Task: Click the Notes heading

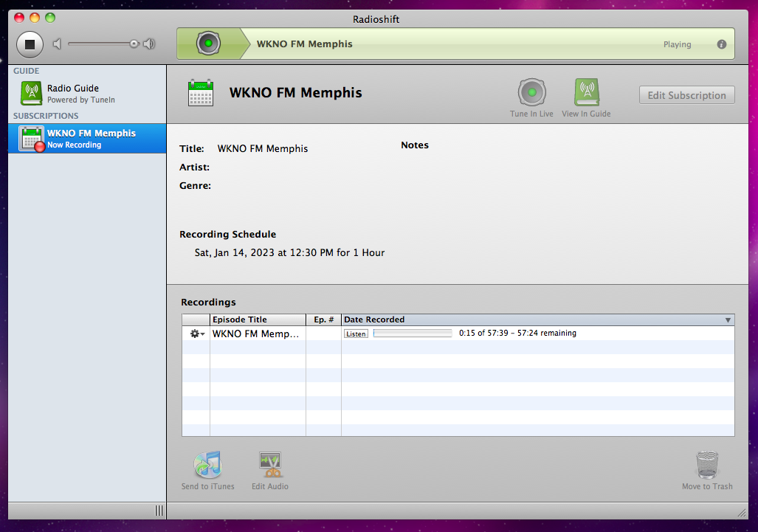Action: (415, 145)
